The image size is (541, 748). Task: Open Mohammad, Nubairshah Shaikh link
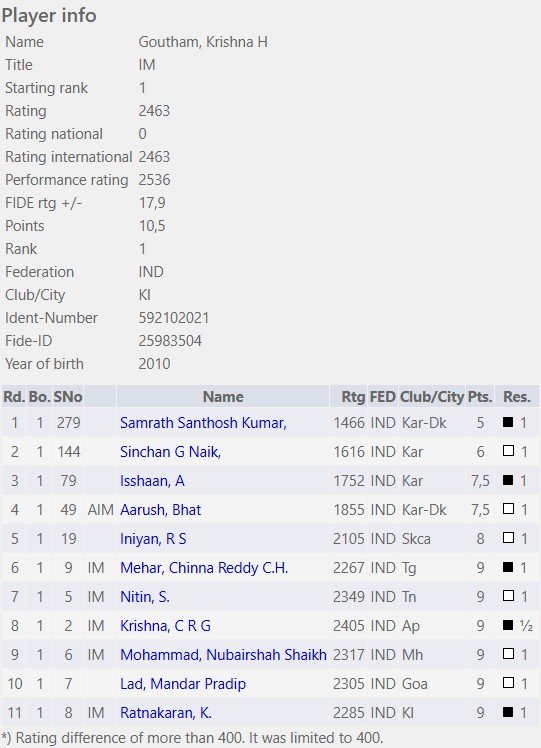tap(223, 655)
